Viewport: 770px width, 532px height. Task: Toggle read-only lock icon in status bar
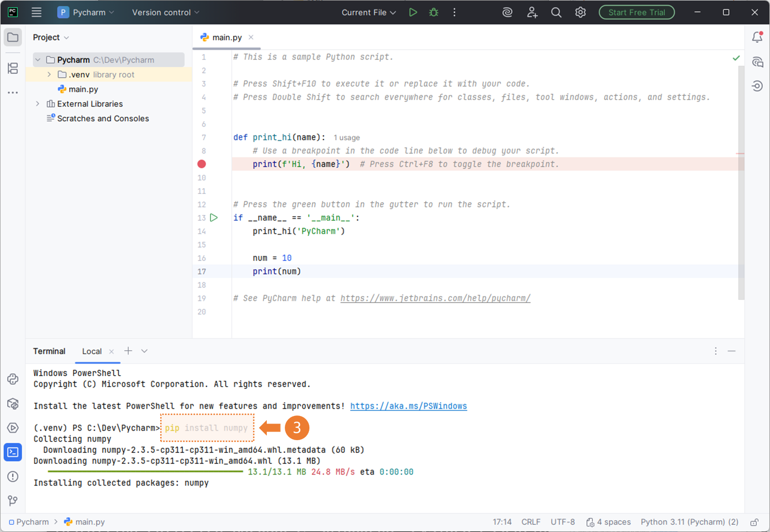(x=754, y=522)
